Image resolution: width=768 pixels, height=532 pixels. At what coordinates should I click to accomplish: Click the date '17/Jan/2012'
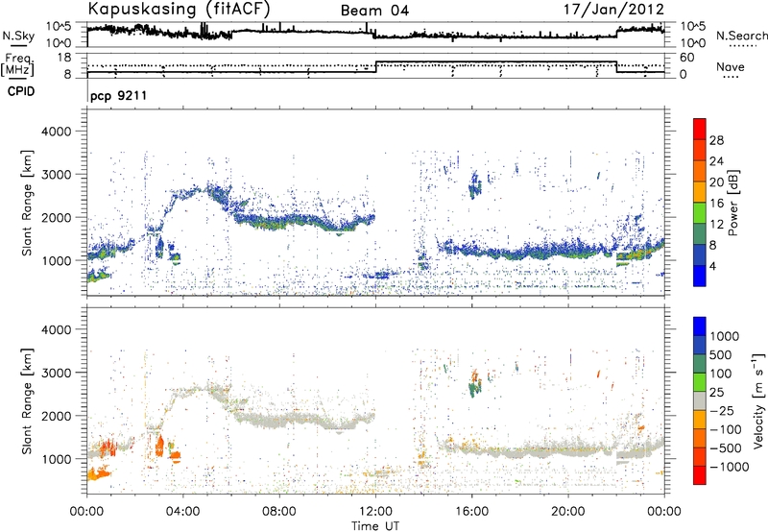(613, 10)
